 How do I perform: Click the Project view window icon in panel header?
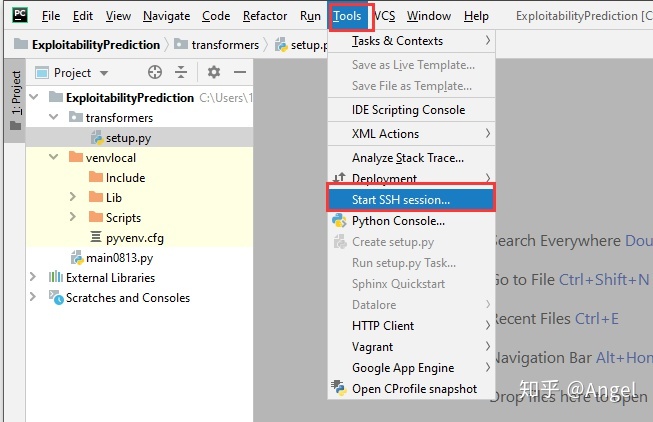point(42,73)
